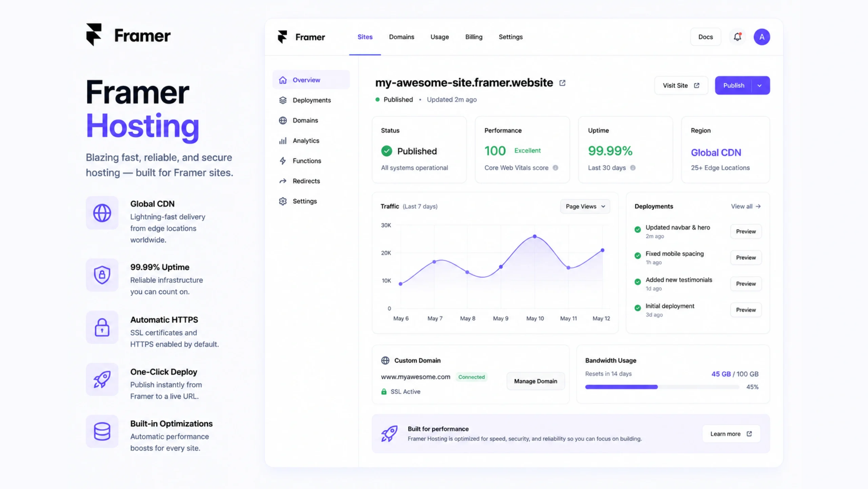Viewport: 868px width, 489px height.
Task: Click green check beside Updated navbar & hero
Action: pyautogui.click(x=637, y=229)
